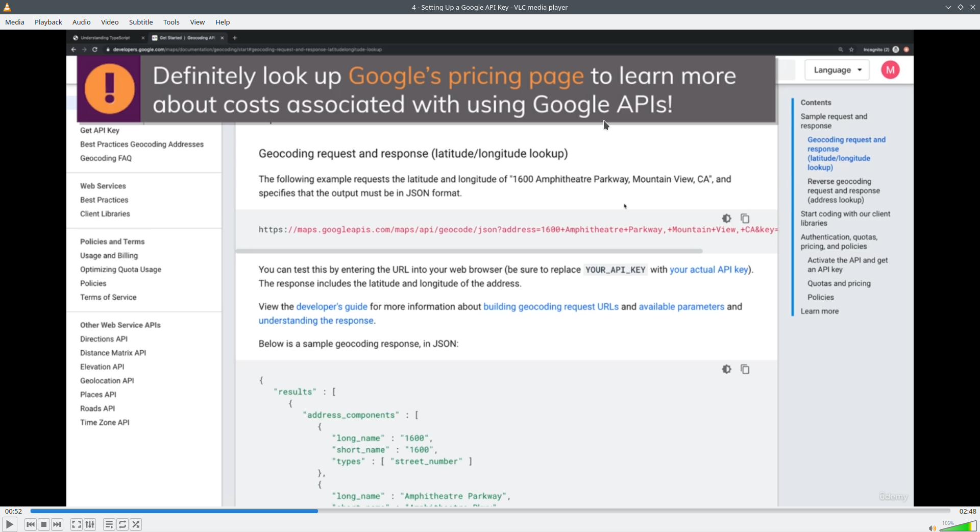Open the playlist view
The width and height of the screenshot is (980, 532).
[x=109, y=524]
